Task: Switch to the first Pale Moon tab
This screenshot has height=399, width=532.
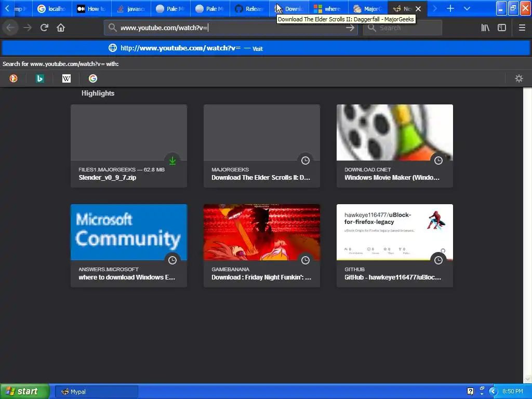Action: click(x=170, y=8)
